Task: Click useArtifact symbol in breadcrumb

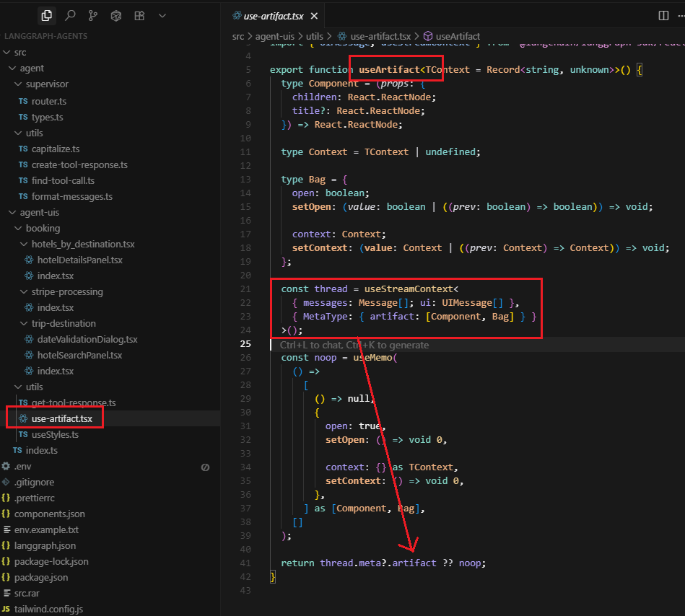Action: pyautogui.click(x=458, y=36)
